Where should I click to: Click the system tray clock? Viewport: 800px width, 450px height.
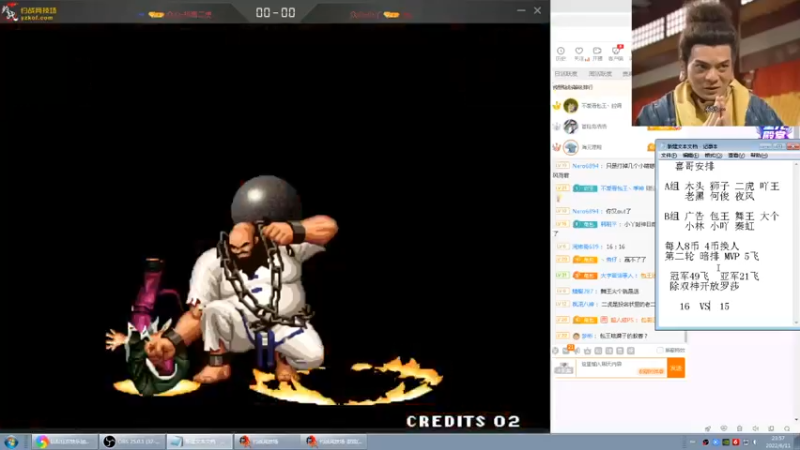click(779, 442)
